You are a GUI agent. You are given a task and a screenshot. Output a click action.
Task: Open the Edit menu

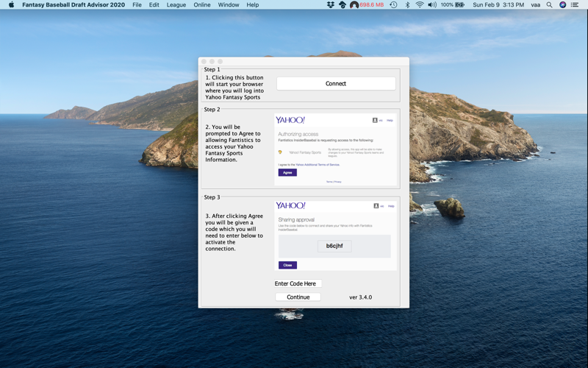pyautogui.click(x=154, y=5)
